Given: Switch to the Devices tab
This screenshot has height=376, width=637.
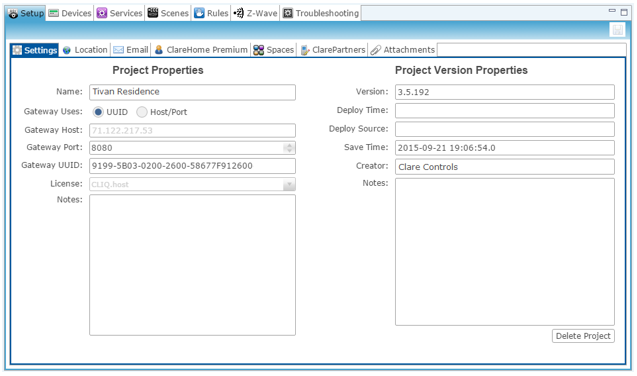Looking at the screenshot, I should [x=70, y=13].
